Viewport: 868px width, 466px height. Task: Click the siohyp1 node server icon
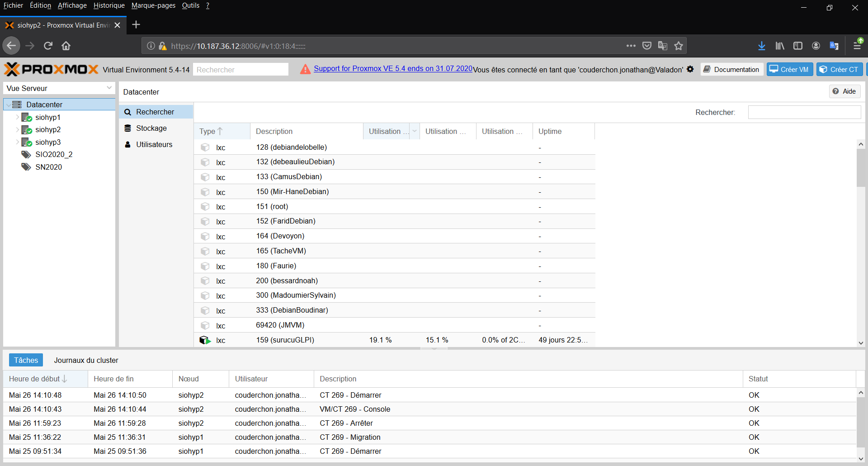point(27,117)
